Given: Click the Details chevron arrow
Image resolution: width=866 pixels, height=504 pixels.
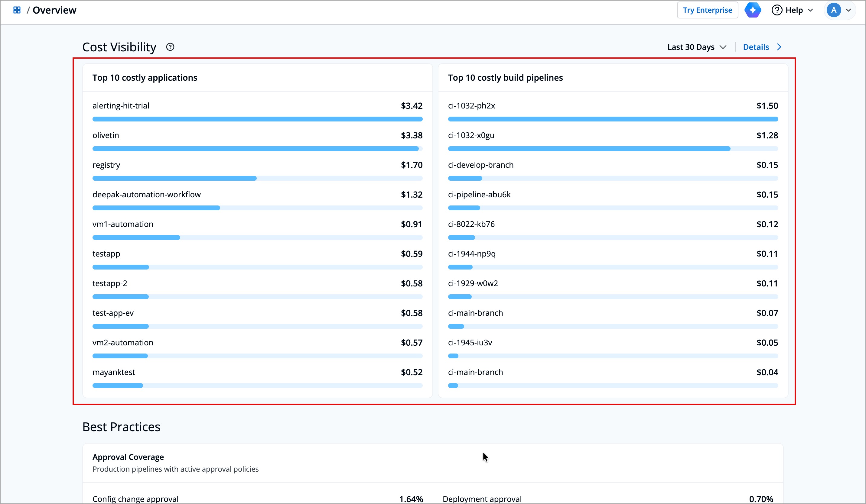Looking at the screenshot, I should click(779, 47).
